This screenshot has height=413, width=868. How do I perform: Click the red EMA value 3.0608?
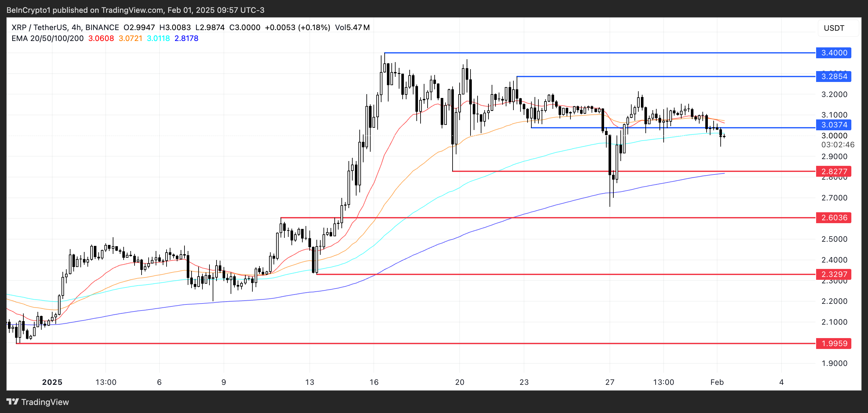click(x=101, y=38)
